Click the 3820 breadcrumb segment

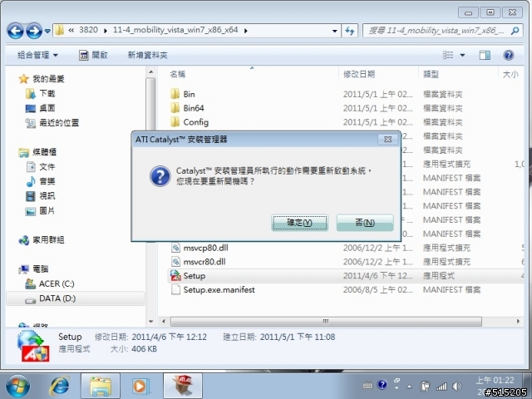pyautogui.click(x=88, y=30)
